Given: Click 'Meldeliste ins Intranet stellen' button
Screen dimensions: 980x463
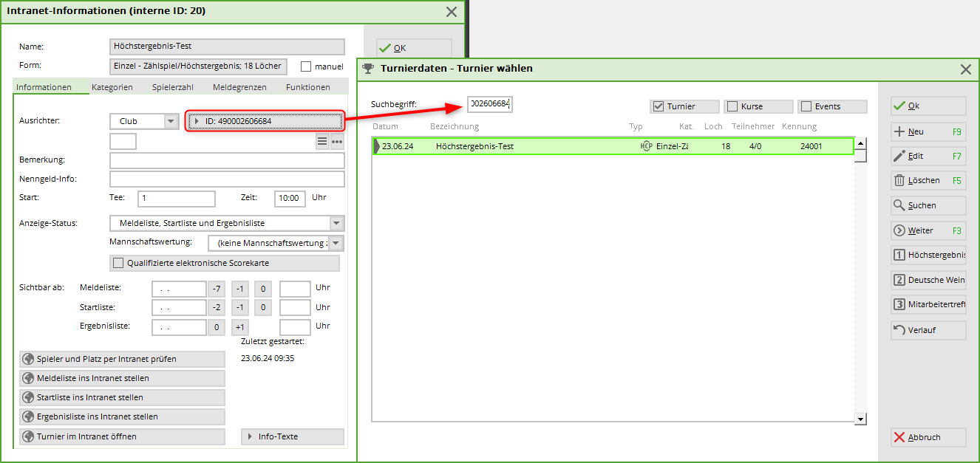Looking at the screenshot, I should tap(122, 378).
